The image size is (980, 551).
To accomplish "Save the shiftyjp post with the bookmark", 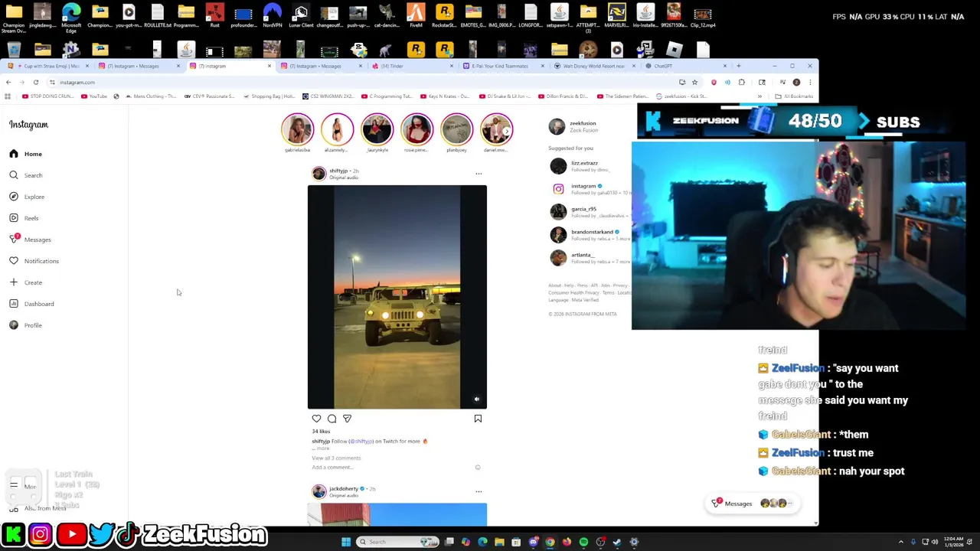I will [x=478, y=419].
